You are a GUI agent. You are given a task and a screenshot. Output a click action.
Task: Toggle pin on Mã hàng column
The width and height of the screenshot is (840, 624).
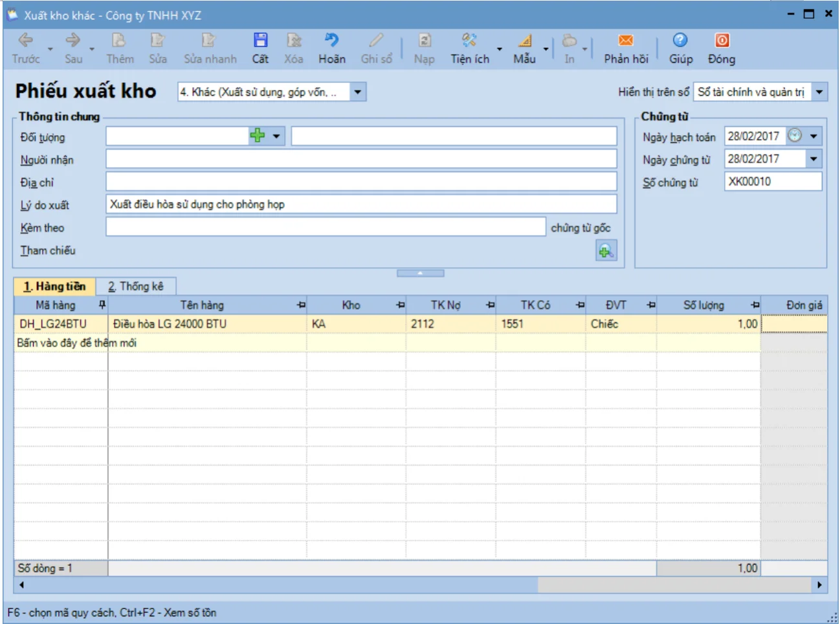click(102, 305)
